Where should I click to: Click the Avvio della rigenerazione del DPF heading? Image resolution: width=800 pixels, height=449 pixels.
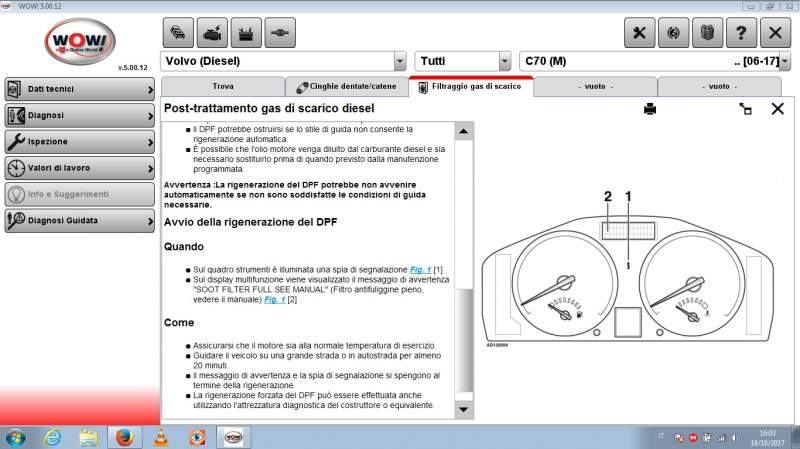[251, 222]
